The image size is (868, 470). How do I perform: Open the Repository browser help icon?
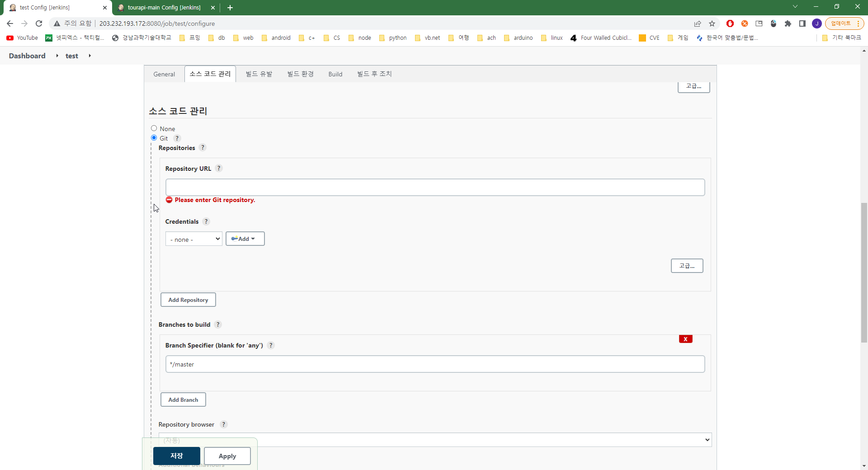coord(223,424)
